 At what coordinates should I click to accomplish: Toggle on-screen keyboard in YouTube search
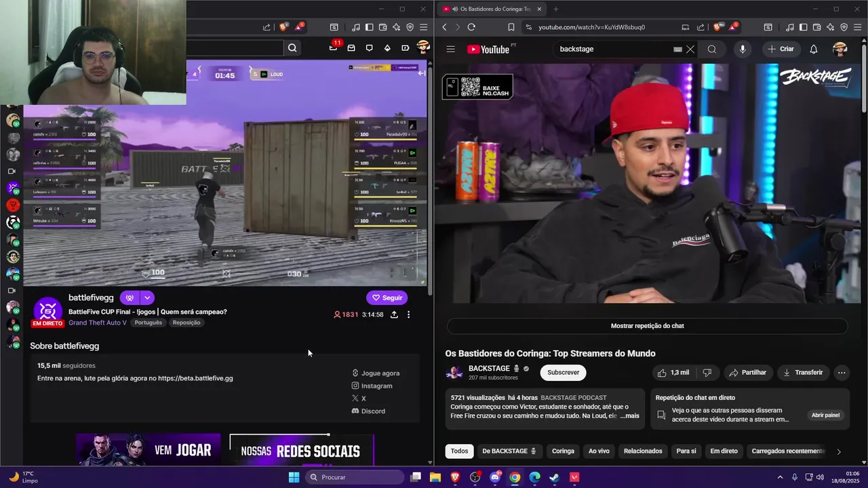click(677, 49)
